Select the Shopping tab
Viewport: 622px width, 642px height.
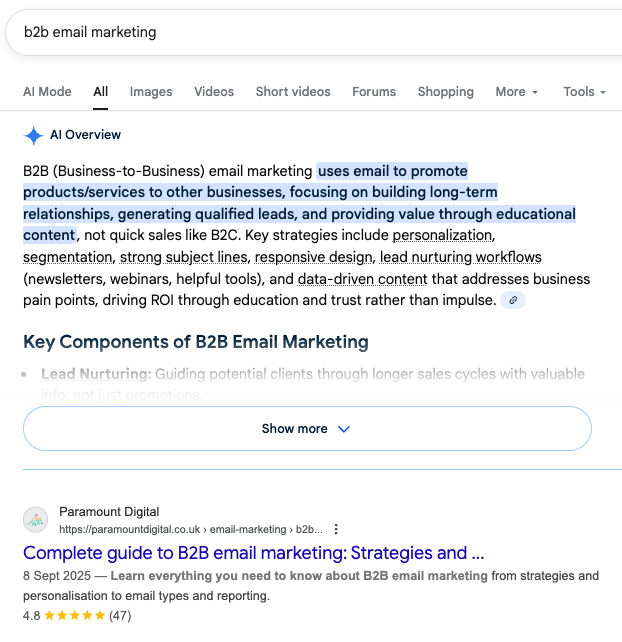[446, 91]
